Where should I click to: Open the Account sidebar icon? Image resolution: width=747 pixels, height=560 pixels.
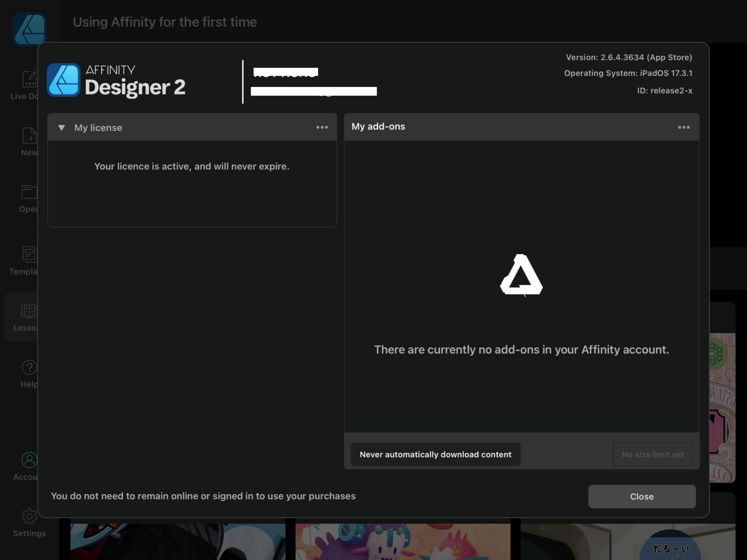pos(29,460)
